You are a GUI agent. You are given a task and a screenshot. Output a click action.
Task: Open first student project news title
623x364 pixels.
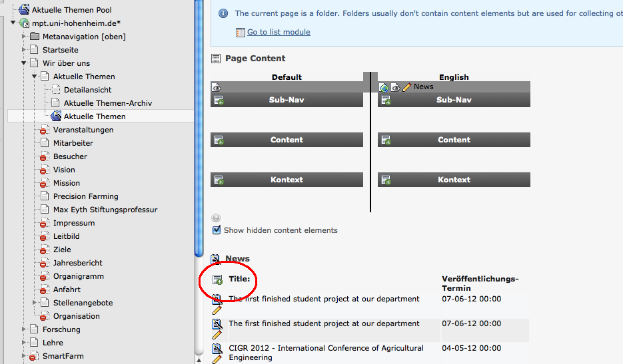pos(324,299)
